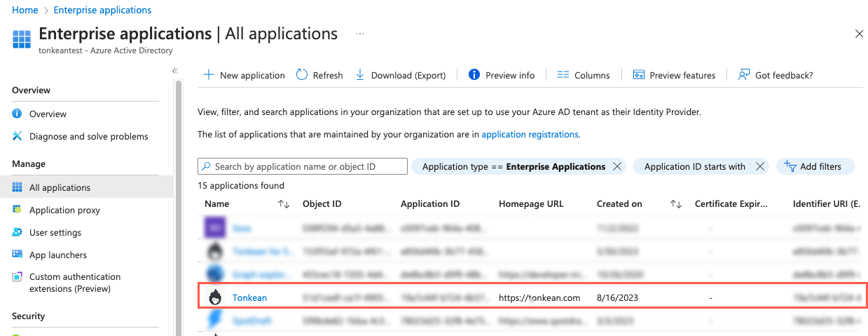
Task: Remove the Application type filter
Action: pyautogui.click(x=616, y=167)
